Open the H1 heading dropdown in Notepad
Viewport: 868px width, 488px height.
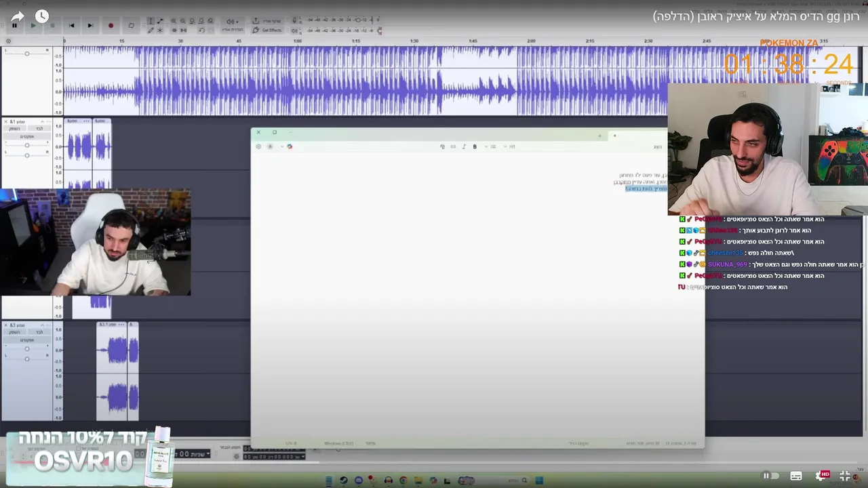(x=510, y=146)
